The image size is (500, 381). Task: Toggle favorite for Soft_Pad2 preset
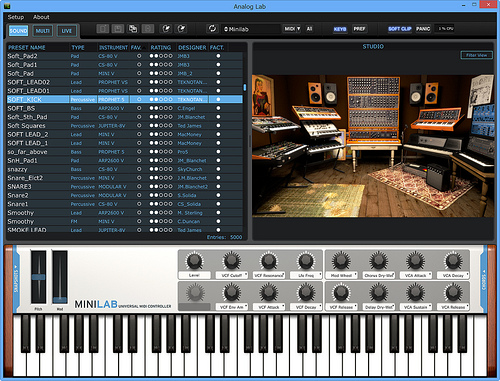139,56
